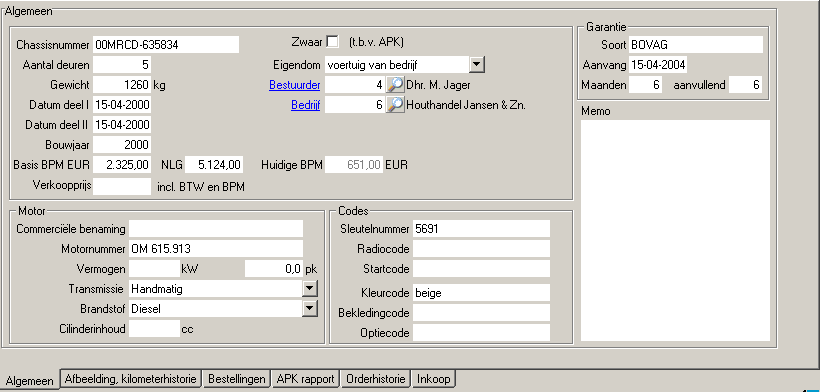Click the 'incl. BTW en BPM' label
The width and height of the screenshot is (820, 392).
tap(201, 187)
